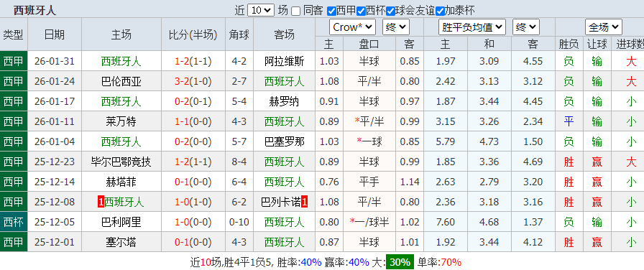Image resolution: width=644 pixels, height=270 pixels.
Task: Click the 胜负 column header
Action: pyautogui.click(x=569, y=44)
